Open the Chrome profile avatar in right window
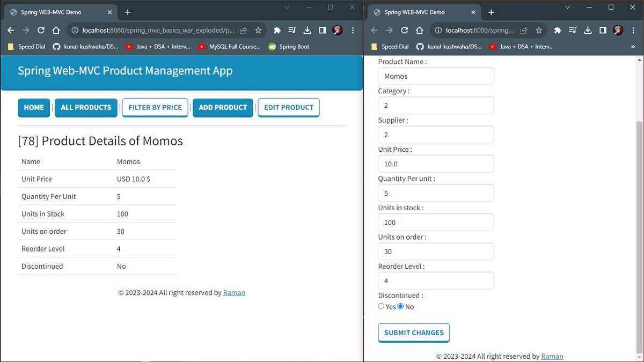 [x=618, y=30]
